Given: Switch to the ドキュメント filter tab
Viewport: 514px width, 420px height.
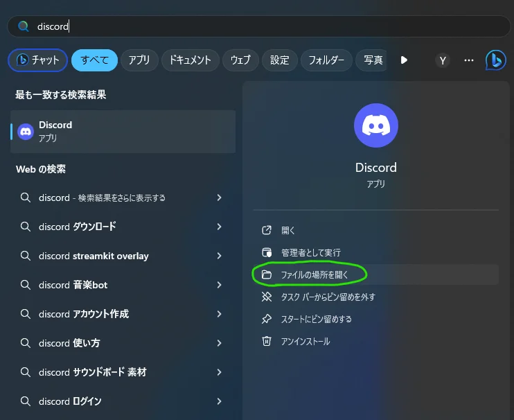Looking at the screenshot, I should click(x=190, y=60).
